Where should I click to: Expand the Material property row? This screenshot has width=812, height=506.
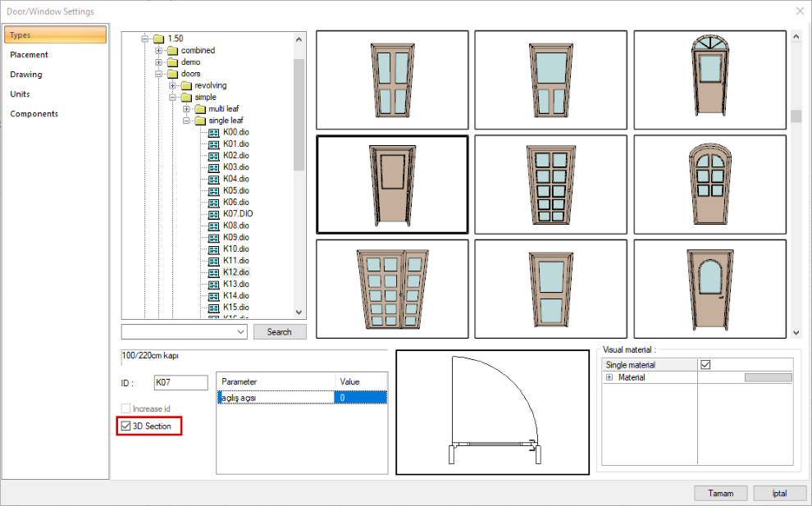pyautogui.click(x=609, y=378)
